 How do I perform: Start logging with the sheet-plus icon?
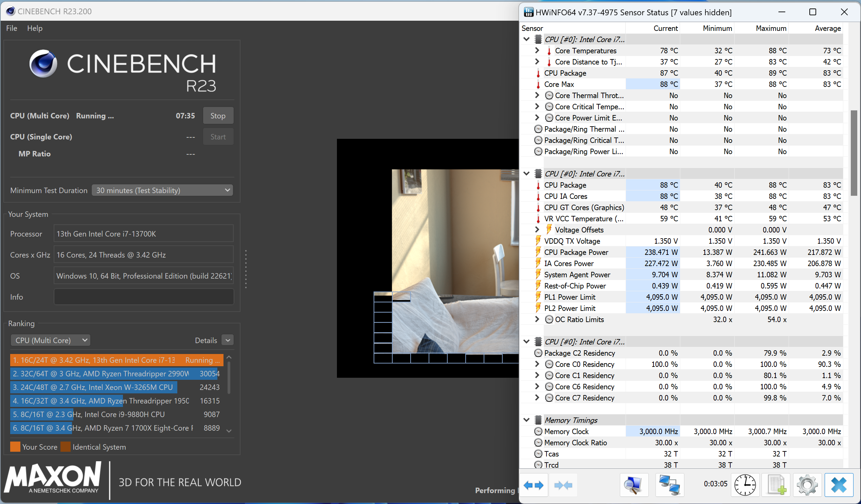[x=777, y=485]
